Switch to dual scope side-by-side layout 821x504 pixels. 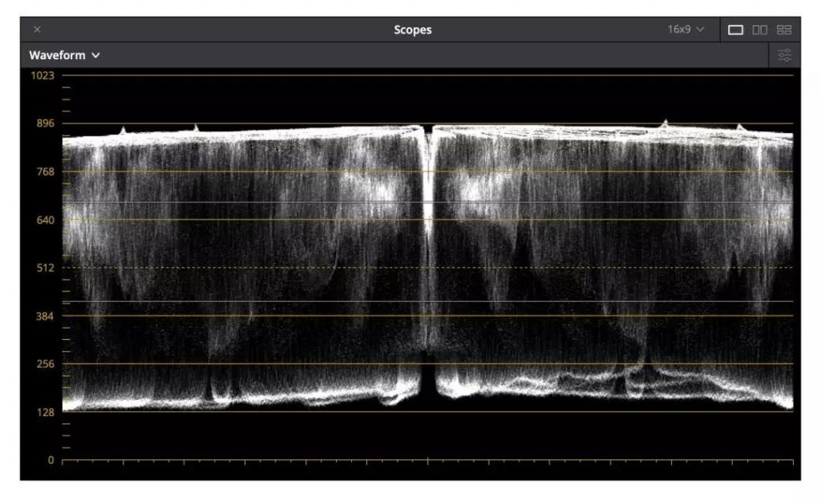click(x=759, y=30)
